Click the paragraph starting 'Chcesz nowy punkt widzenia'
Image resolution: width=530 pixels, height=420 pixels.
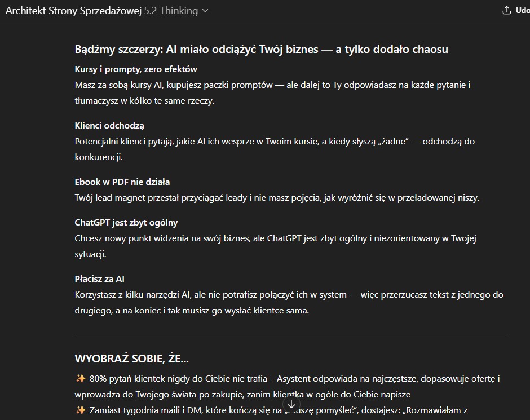(276, 246)
